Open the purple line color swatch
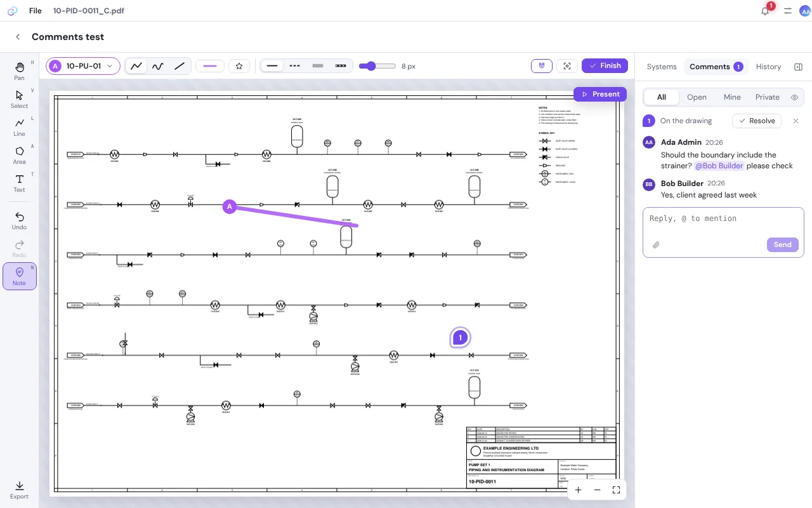The image size is (812, 508). click(210, 66)
